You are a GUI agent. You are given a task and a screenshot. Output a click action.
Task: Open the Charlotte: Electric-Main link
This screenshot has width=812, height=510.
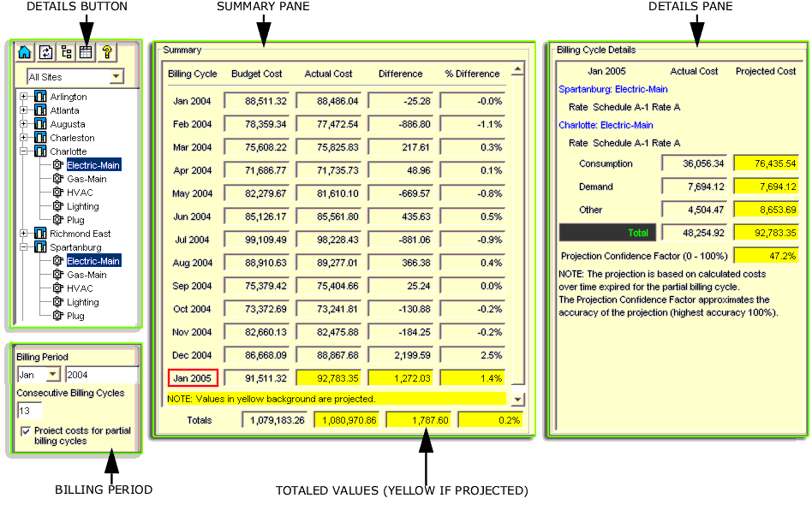tap(606, 125)
